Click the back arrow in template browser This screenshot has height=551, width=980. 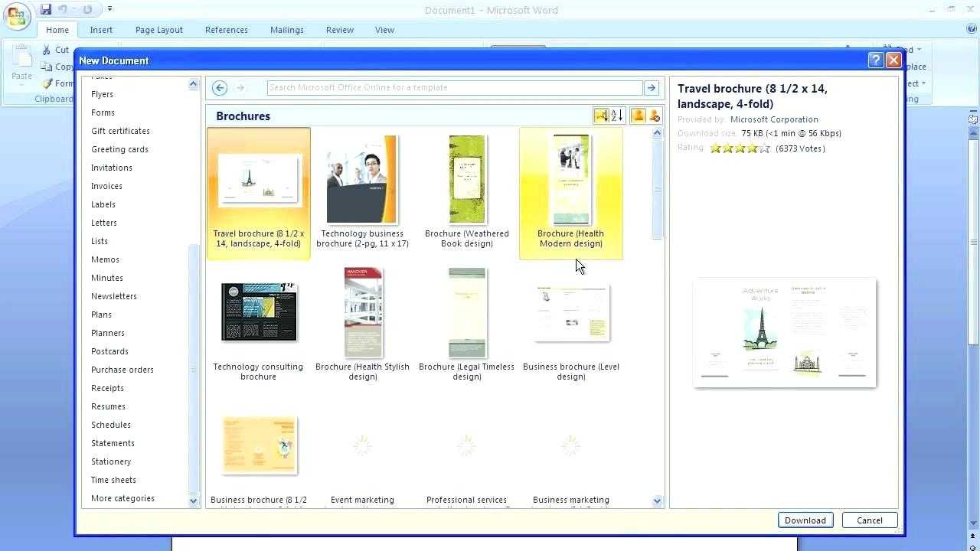(x=220, y=88)
